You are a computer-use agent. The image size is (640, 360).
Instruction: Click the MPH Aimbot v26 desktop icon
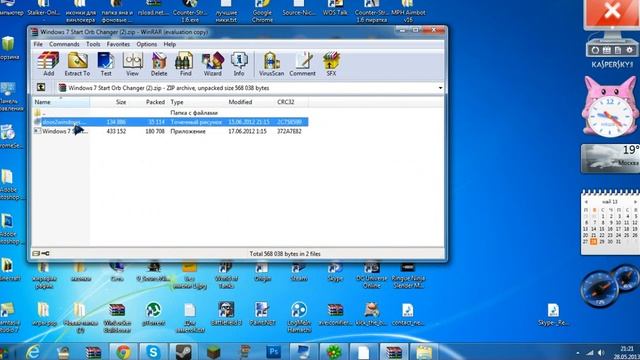click(x=408, y=11)
